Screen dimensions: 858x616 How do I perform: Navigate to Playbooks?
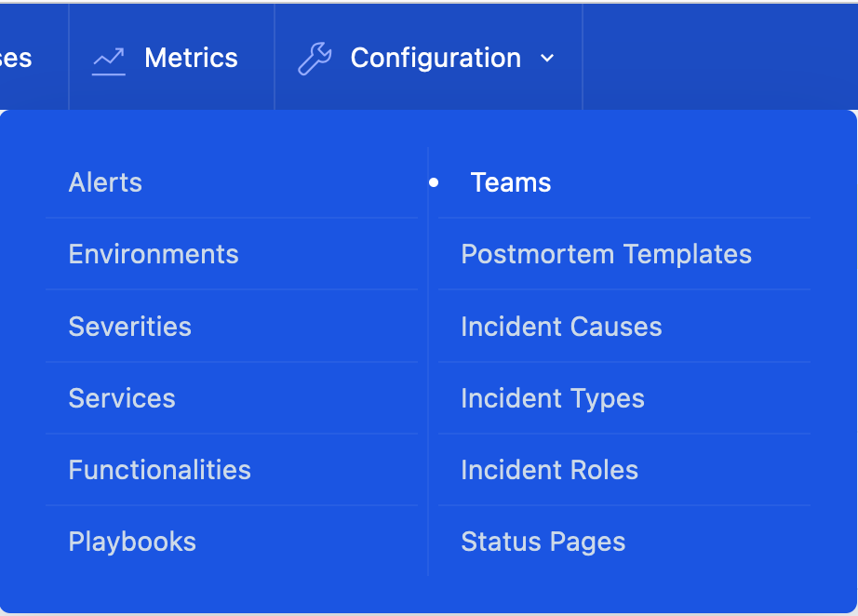coord(132,542)
